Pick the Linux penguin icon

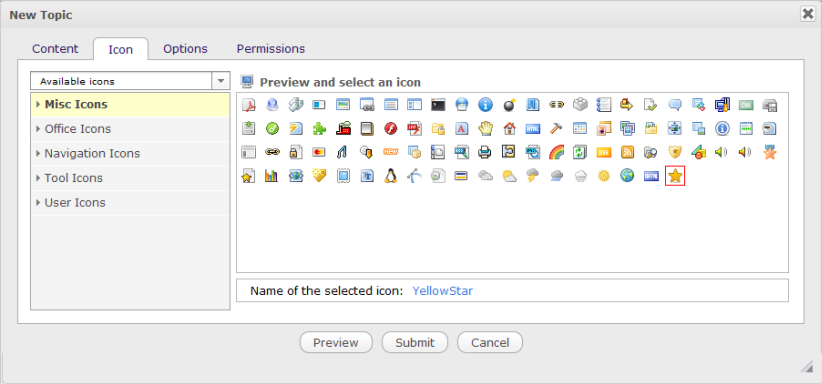[390, 176]
